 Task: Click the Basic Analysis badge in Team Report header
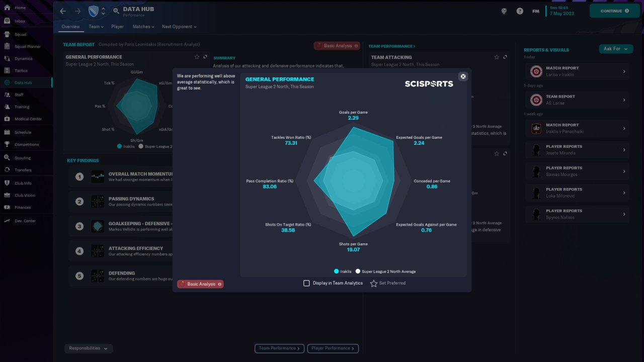pos(337,46)
